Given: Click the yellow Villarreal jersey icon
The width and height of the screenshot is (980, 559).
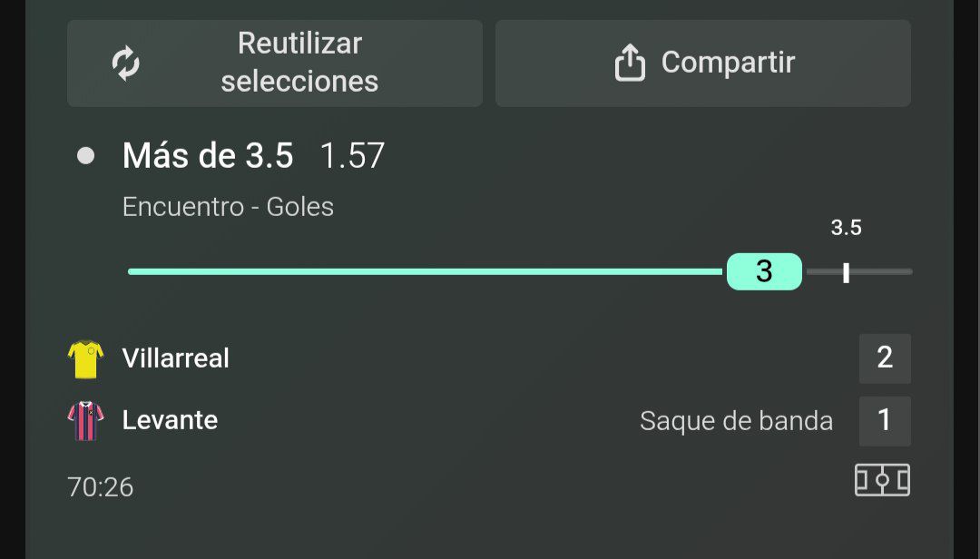Looking at the screenshot, I should coord(85,359).
